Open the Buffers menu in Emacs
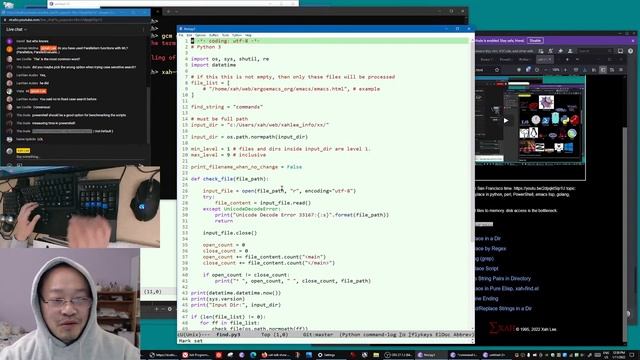Screen dimensions: 640x360 coord(213,35)
